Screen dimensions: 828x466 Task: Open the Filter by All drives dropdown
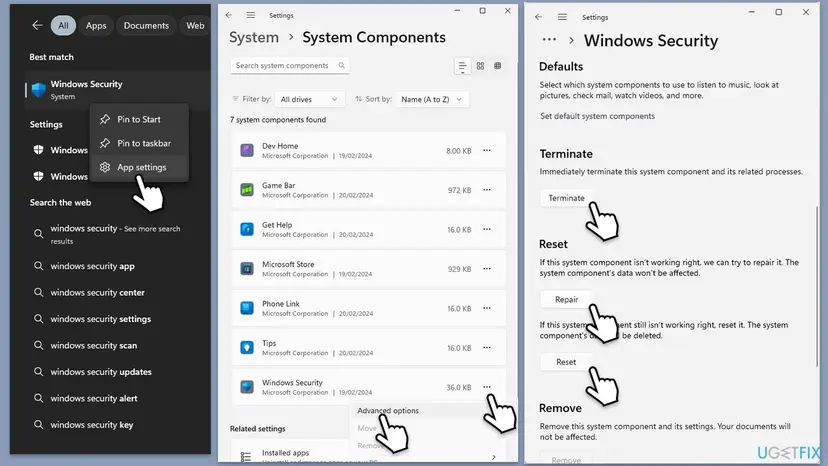click(x=309, y=99)
